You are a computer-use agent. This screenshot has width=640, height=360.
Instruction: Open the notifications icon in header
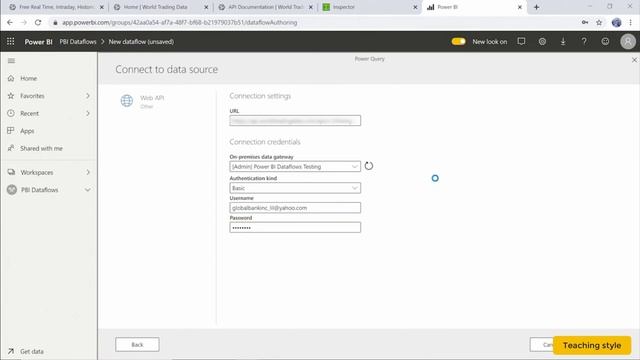click(521, 42)
